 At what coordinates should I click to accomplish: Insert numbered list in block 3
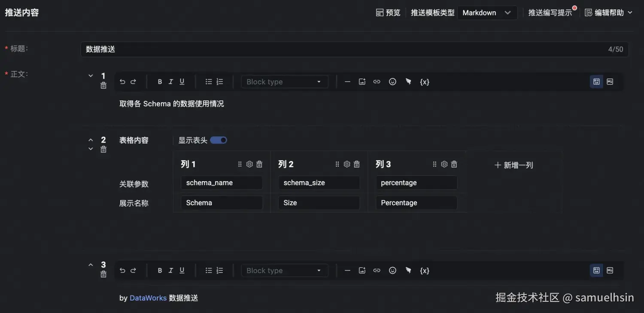(x=220, y=270)
